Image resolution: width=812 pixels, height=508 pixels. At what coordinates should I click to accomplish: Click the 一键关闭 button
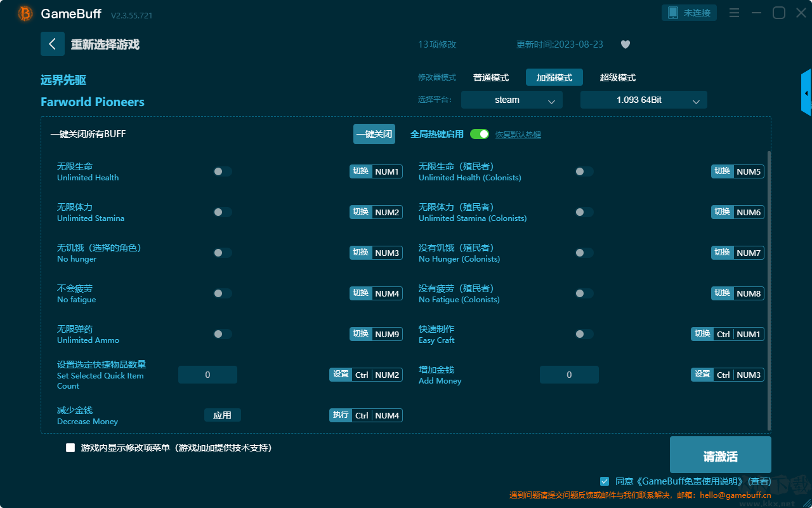pyautogui.click(x=374, y=134)
